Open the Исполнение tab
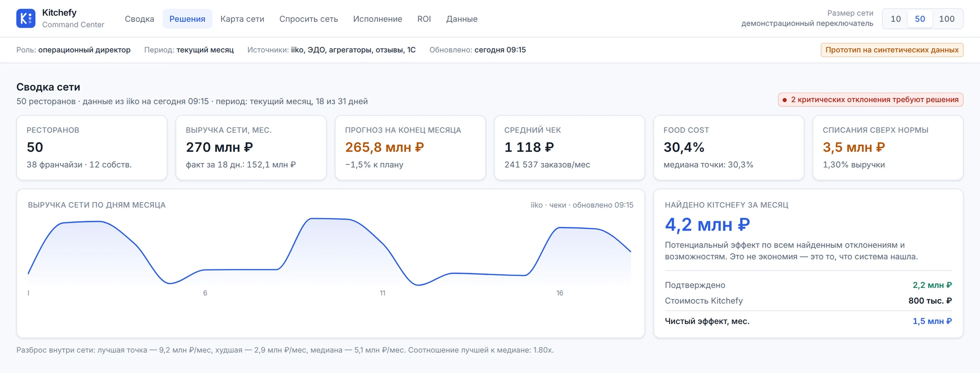This screenshot has height=373, width=980. click(x=377, y=19)
